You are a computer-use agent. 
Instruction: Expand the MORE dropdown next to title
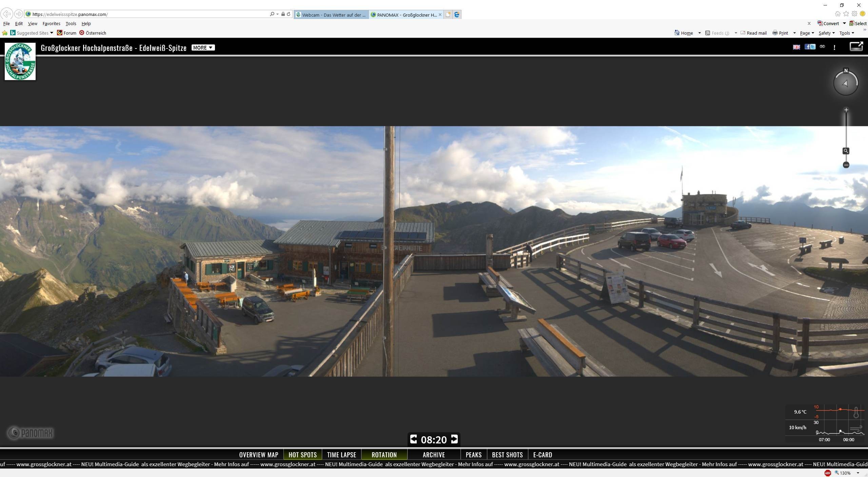(x=203, y=47)
